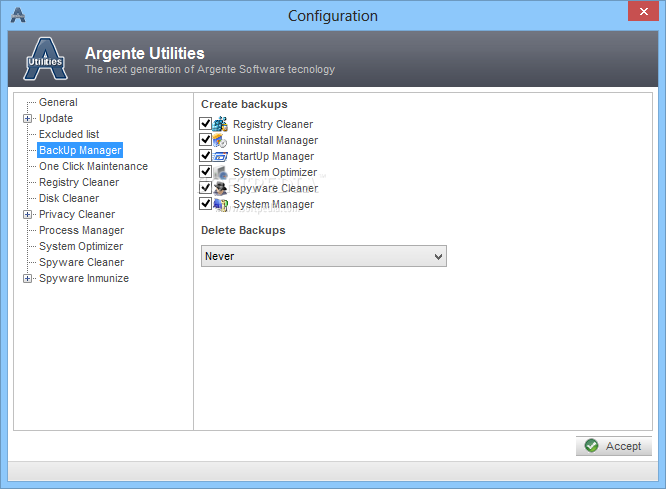666x489 pixels.
Task: Click the Uninstall Manager icon
Action: point(220,140)
